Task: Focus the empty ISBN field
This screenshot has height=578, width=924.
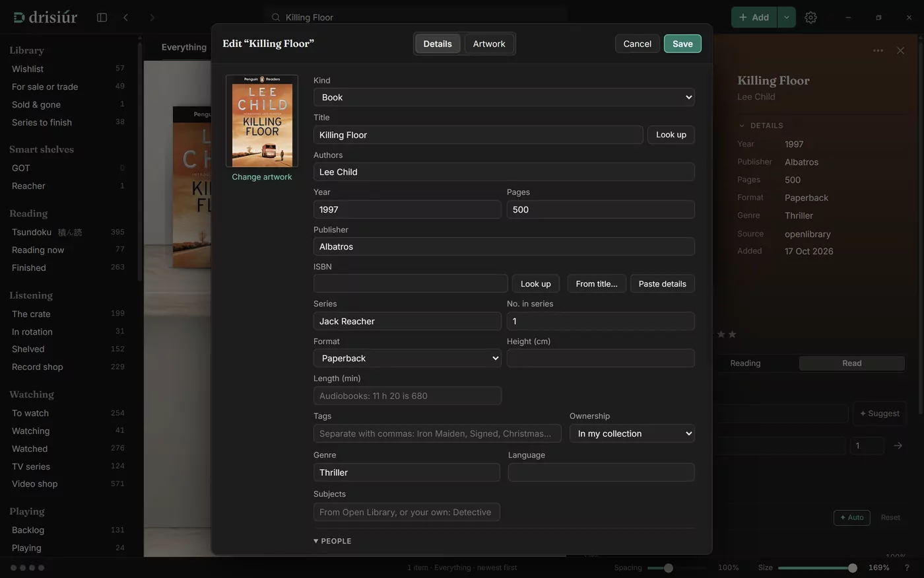Action: 411,284
